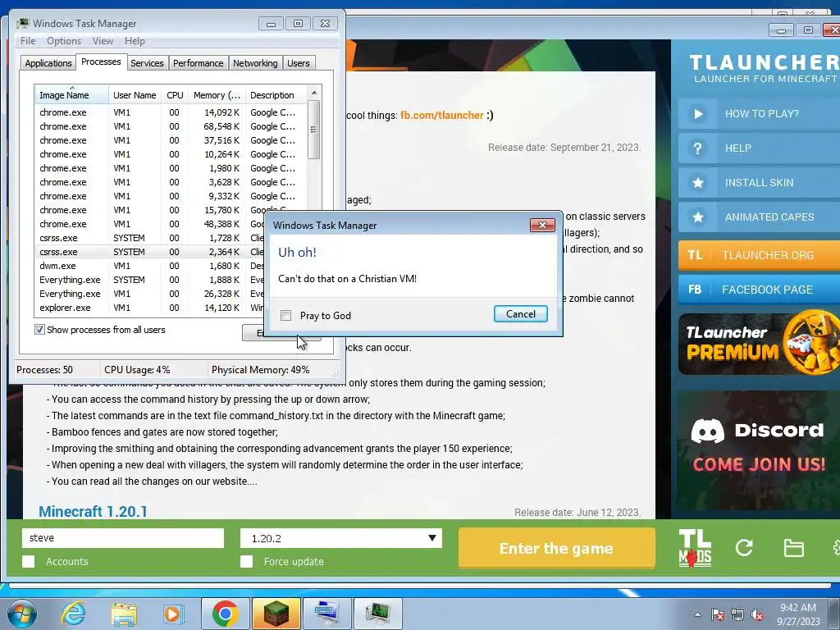Click the muted volume tray icon
Screen dimensions: 840x630
tap(757, 614)
